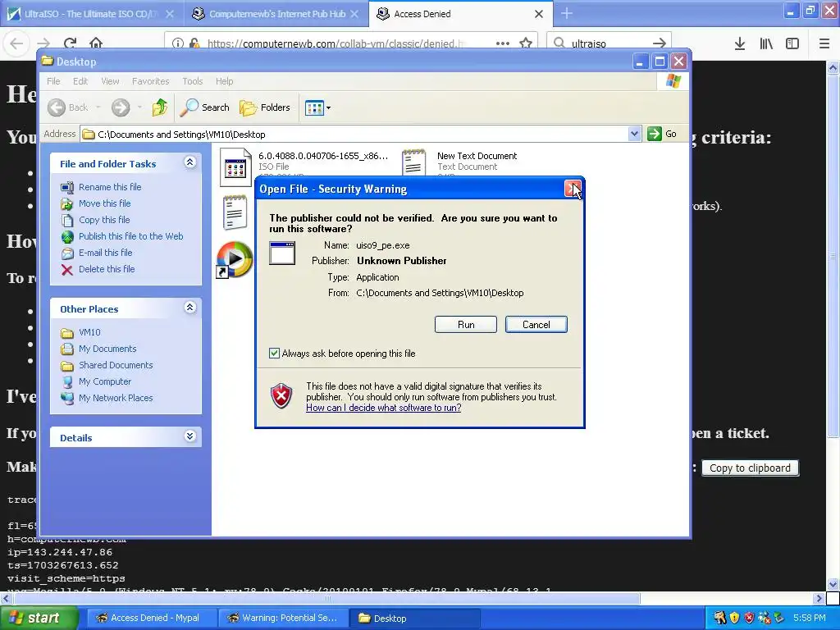Open Forward history dropdown arrow
This screenshot has height=630, width=840.
click(139, 107)
